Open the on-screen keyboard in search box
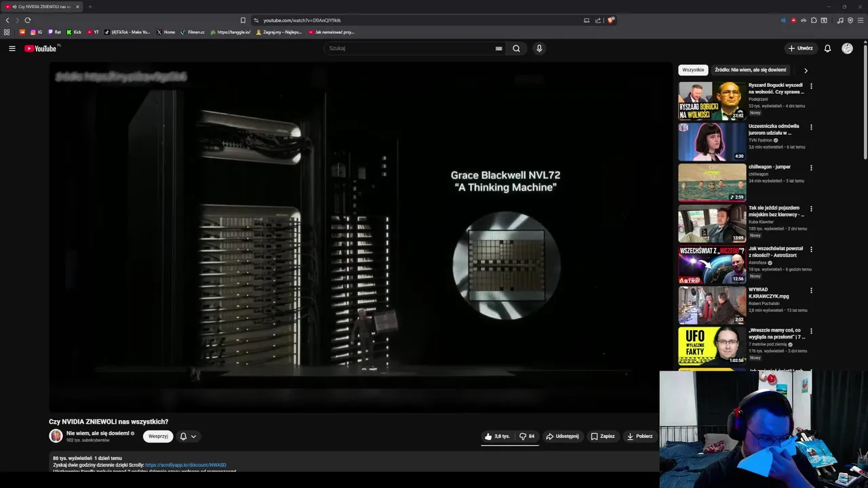868x488 pixels. pos(498,48)
